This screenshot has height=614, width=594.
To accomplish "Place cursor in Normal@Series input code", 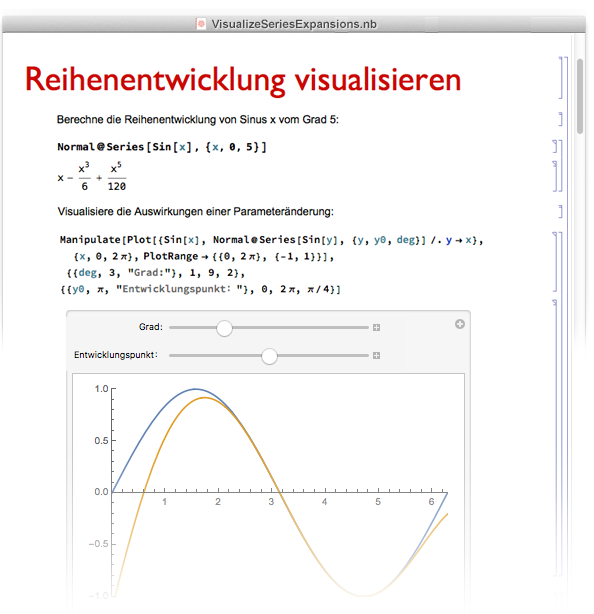I will point(162,147).
